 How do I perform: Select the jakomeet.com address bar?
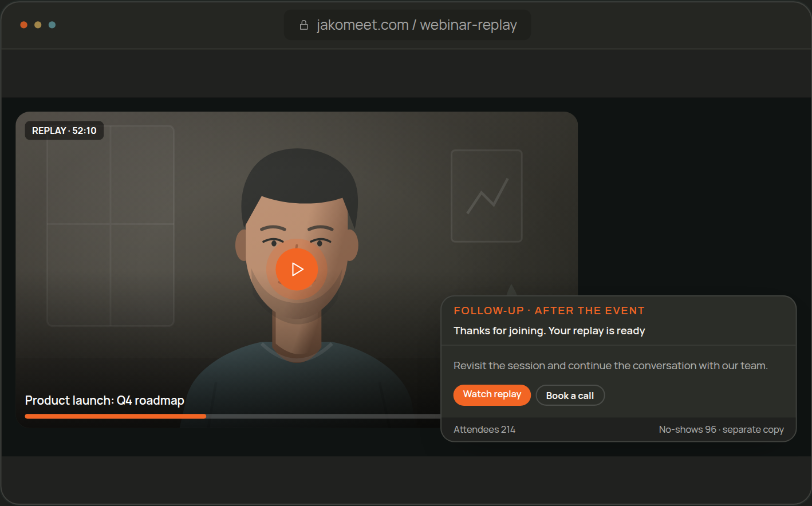click(x=407, y=25)
